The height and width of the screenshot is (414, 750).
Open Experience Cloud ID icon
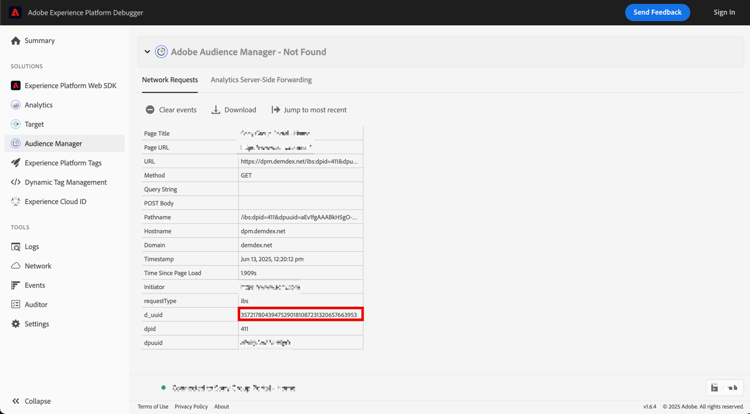point(16,202)
